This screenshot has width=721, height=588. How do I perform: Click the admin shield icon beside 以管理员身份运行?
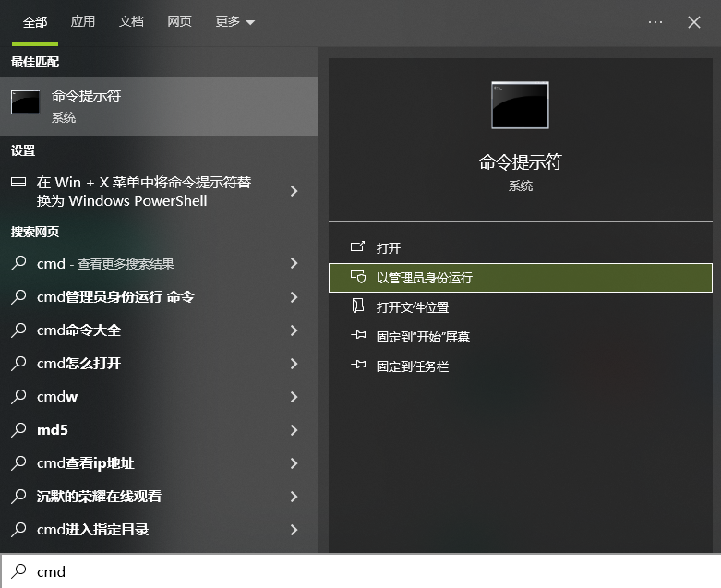pyautogui.click(x=357, y=277)
